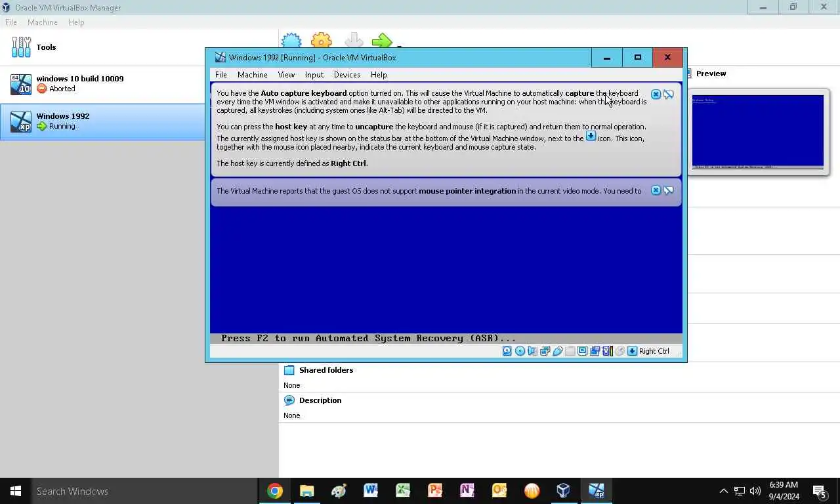Open Google Chrome from the taskbar

click(x=275, y=491)
